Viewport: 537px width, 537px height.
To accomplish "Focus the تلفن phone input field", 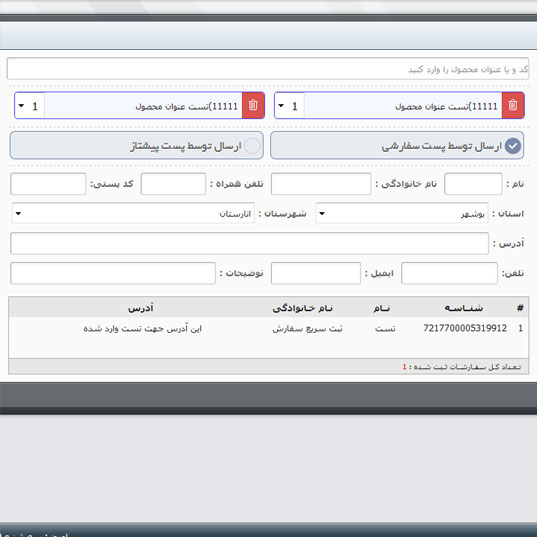I will coord(449,273).
